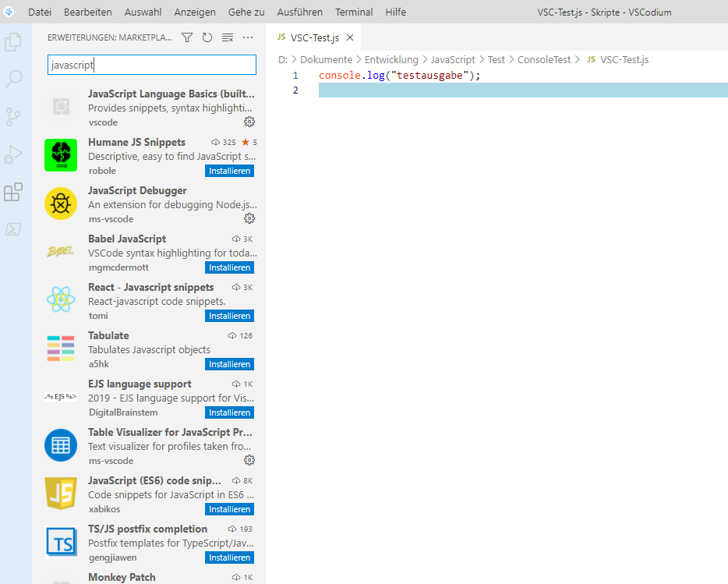The width and height of the screenshot is (728, 584).
Task: Click the mgmcdermott publisher name
Action: (x=118, y=267)
